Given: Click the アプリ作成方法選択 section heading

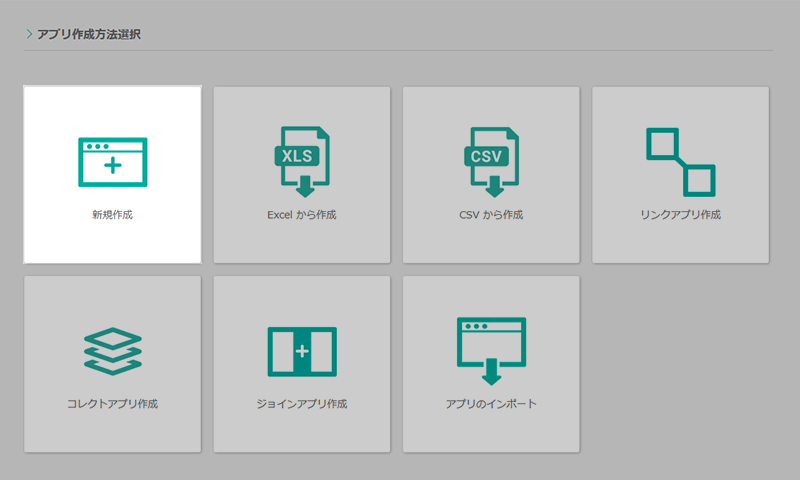Looking at the screenshot, I should pyautogui.click(x=89, y=34).
